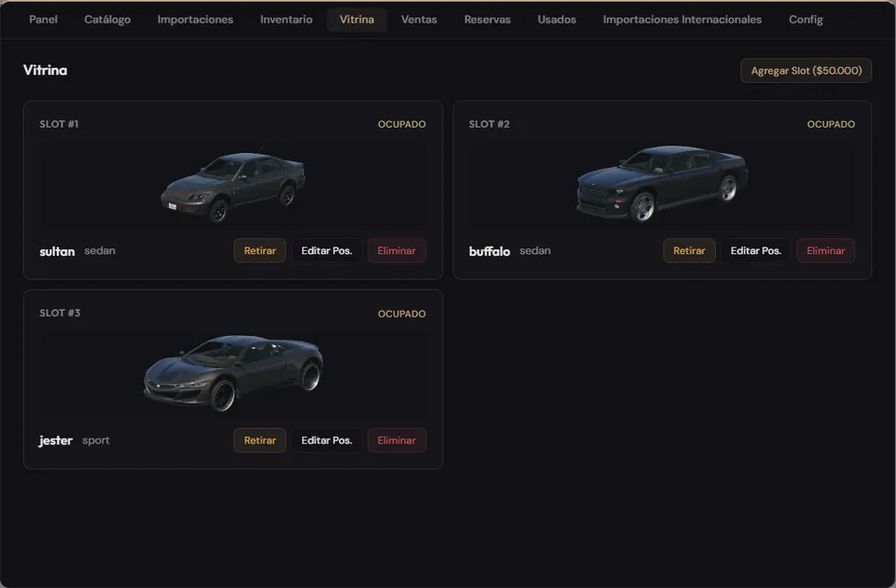Click Editar Pos. for the jester
This screenshot has width=896, height=588.
pyautogui.click(x=327, y=441)
